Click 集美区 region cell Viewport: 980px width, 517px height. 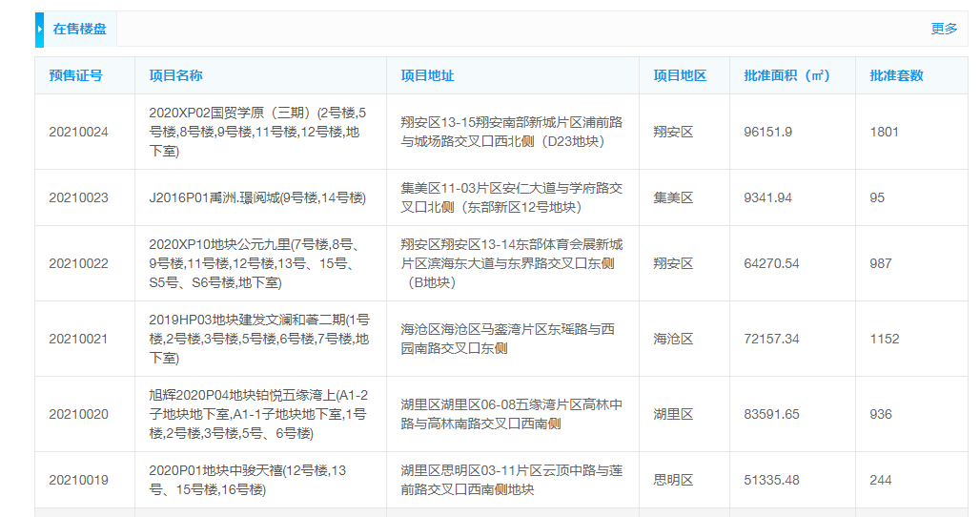[x=673, y=197]
